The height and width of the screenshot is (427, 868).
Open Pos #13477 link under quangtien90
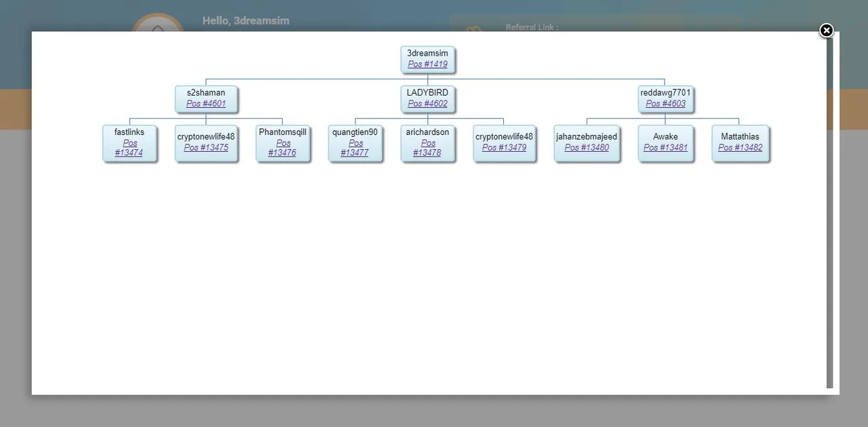pos(355,148)
